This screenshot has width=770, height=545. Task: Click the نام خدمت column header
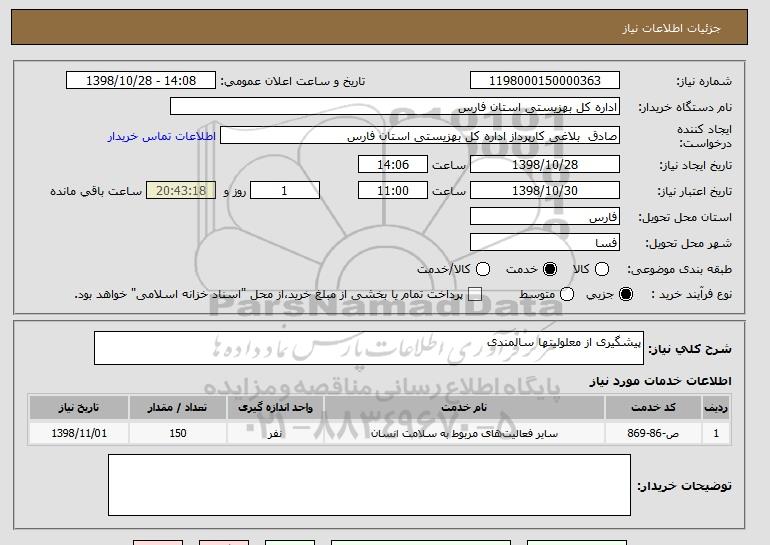tap(464, 408)
